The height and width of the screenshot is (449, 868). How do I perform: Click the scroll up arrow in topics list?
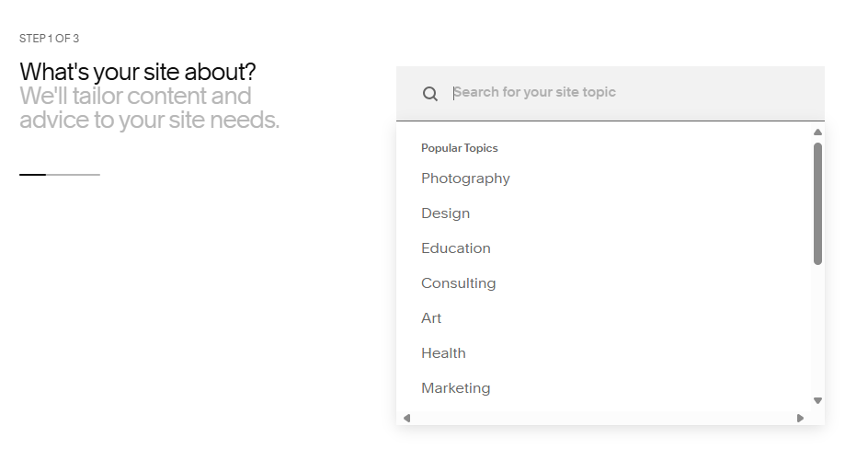pyautogui.click(x=817, y=132)
